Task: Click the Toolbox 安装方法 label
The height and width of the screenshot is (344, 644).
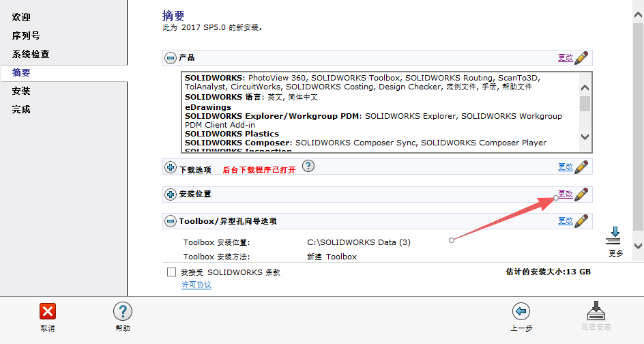Action: click(216, 257)
